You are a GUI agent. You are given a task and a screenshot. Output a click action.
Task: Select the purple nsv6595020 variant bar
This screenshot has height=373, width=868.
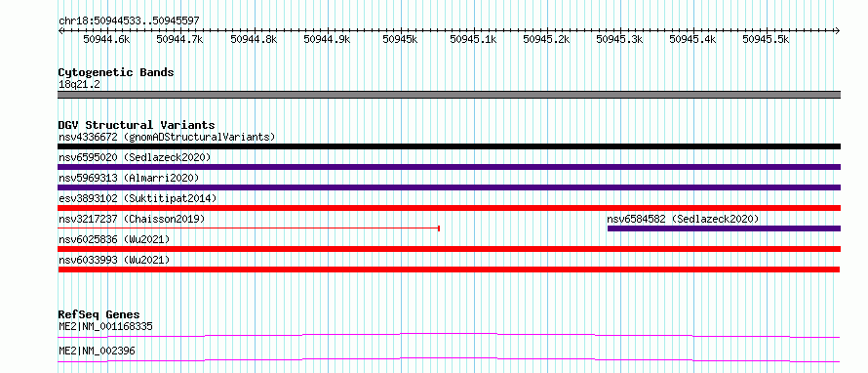click(449, 167)
